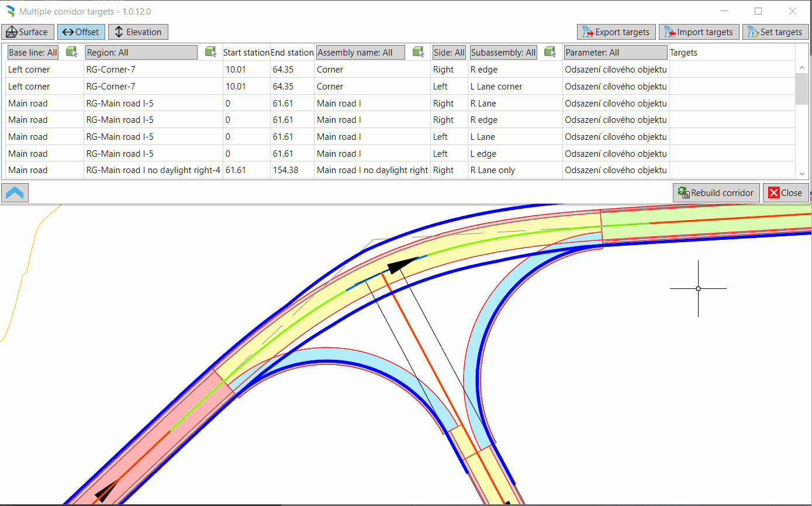The image size is (812, 506).
Task: Click start station 61.61 cell
Action: point(247,170)
